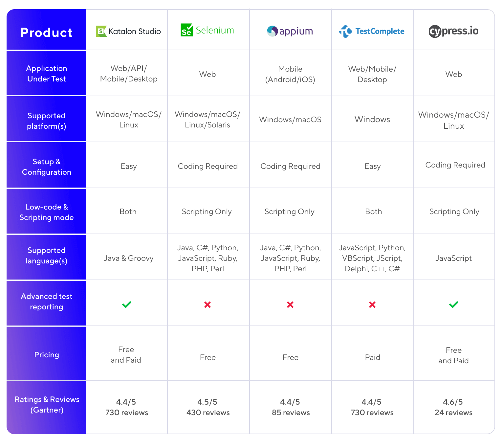Click the Pricing row header
This screenshot has height=448, width=501.
(x=46, y=355)
